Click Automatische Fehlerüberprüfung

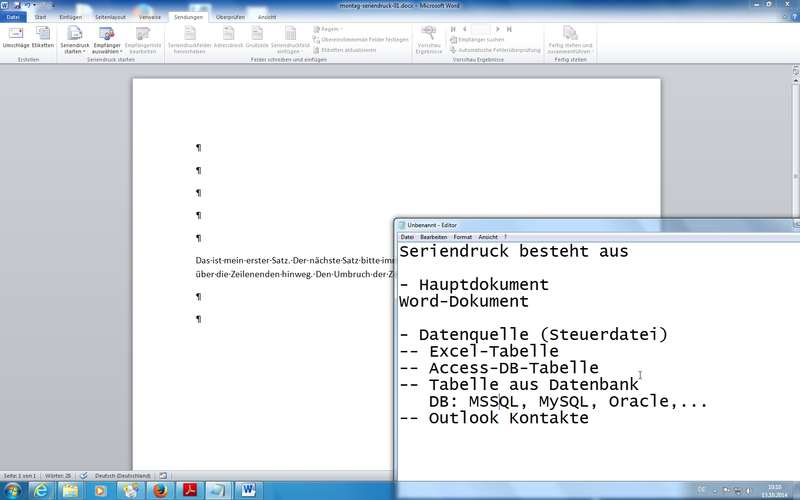pos(495,50)
